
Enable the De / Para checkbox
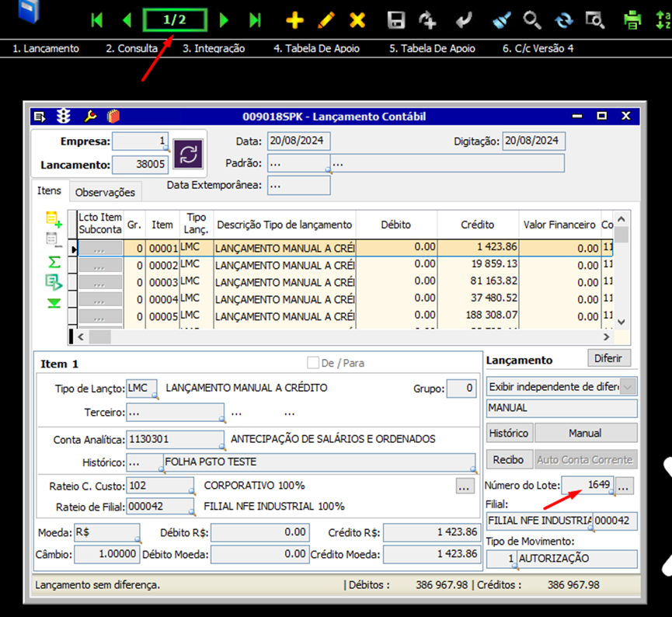tap(313, 363)
